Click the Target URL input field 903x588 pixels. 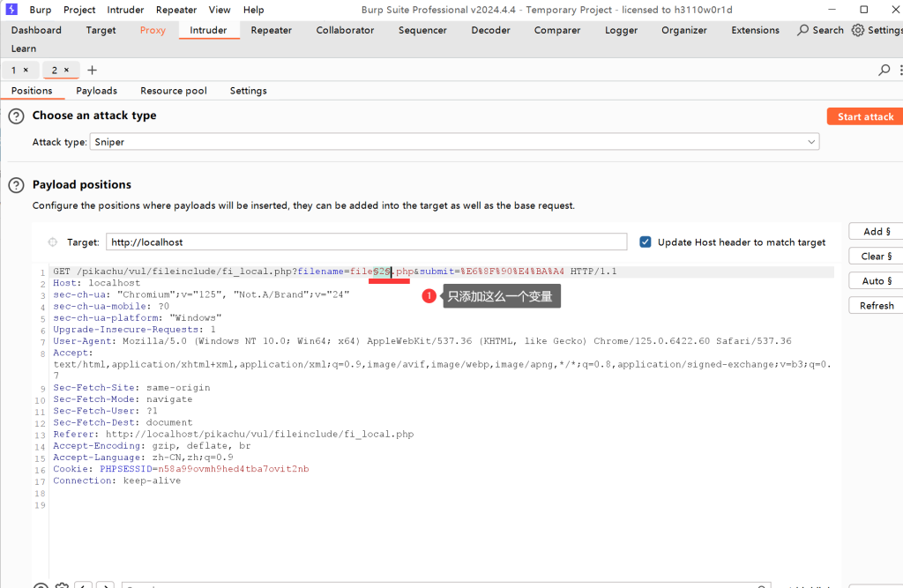tap(366, 242)
